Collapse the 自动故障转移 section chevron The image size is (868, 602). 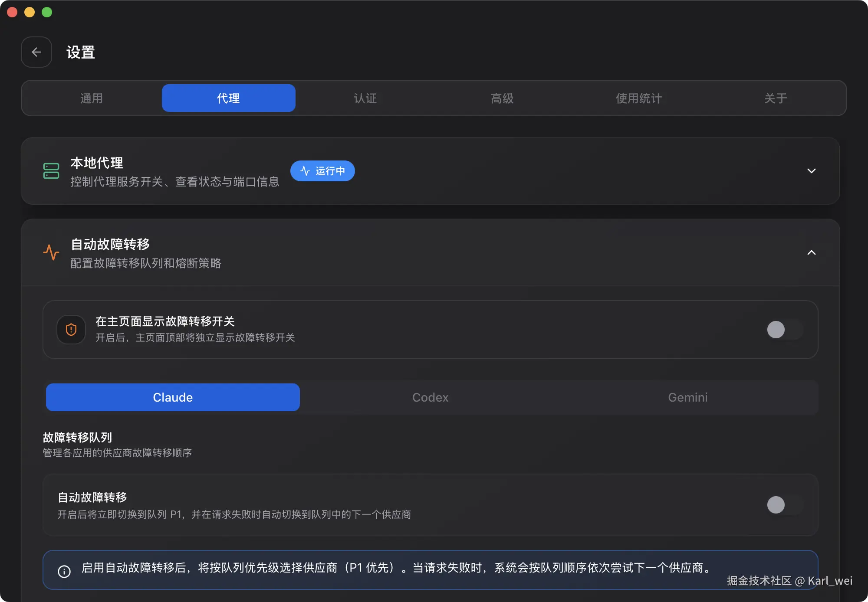click(811, 252)
